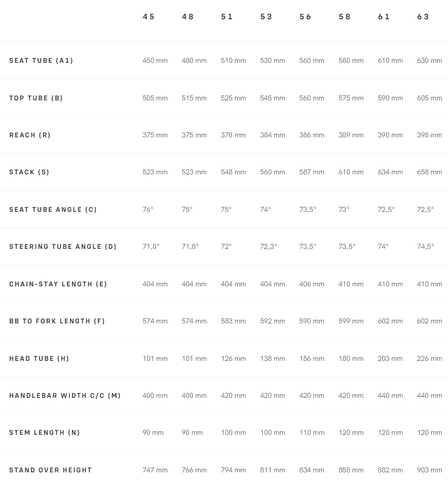Select the size 56 column header
448x482 pixels.
pos(306,17)
